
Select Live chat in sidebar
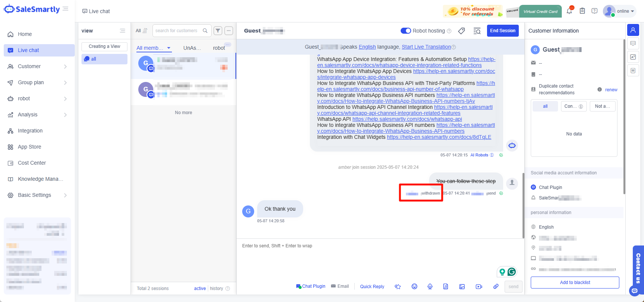39,50
